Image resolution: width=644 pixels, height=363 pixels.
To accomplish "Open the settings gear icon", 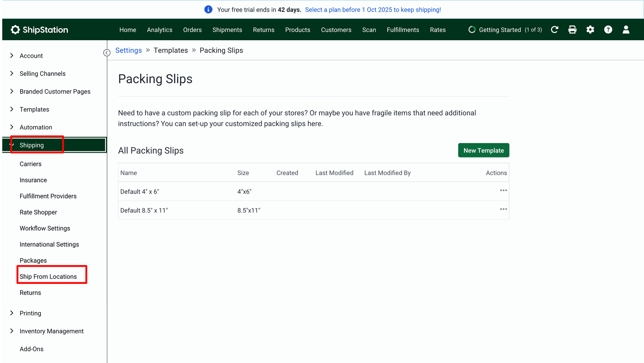I will click(590, 30).
